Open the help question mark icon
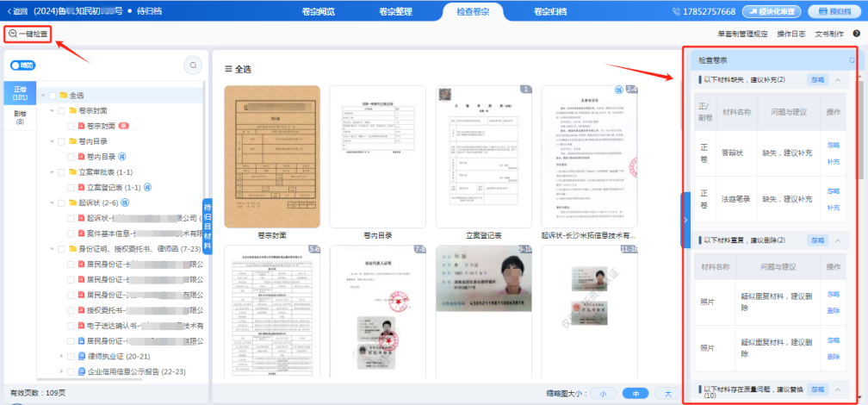The image size is (868, 405). coord(856,34)
